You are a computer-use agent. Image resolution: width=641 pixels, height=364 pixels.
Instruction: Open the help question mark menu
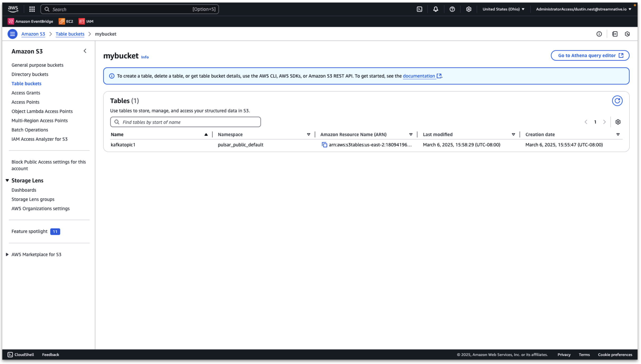click(x=452, y=9)
